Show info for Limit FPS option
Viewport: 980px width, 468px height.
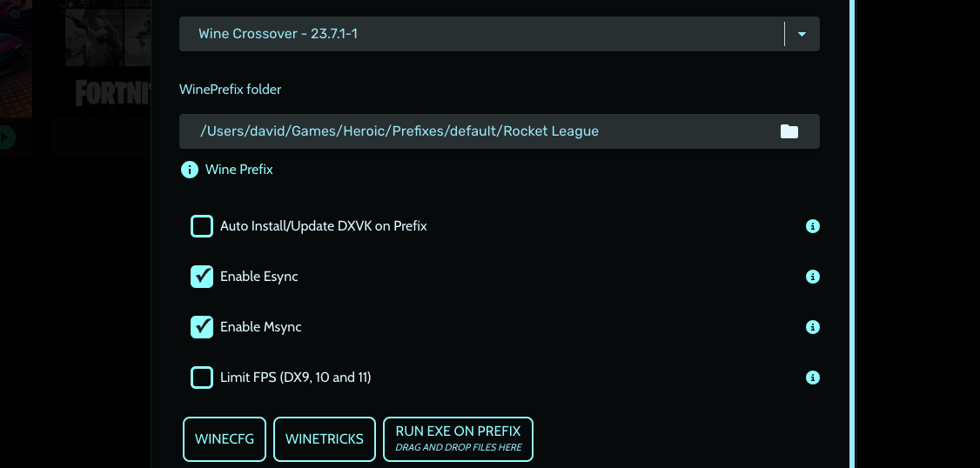point(813,378)
